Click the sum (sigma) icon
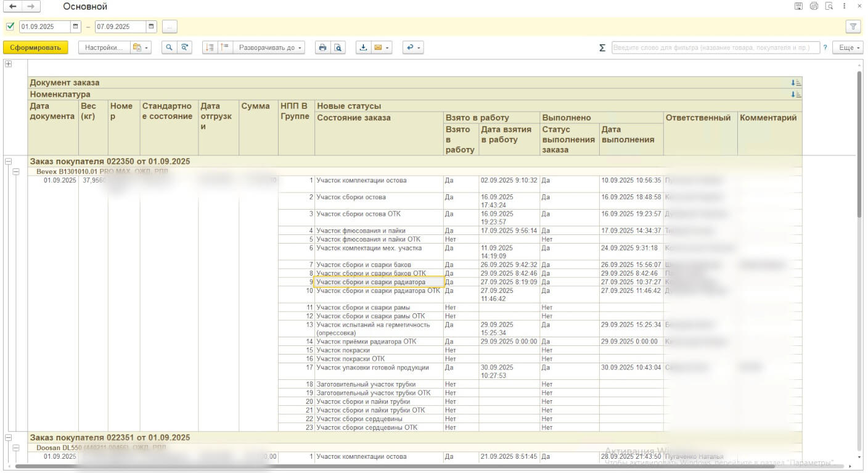The width and height of the screenshot is (868, 473). (x=602, y=48)
